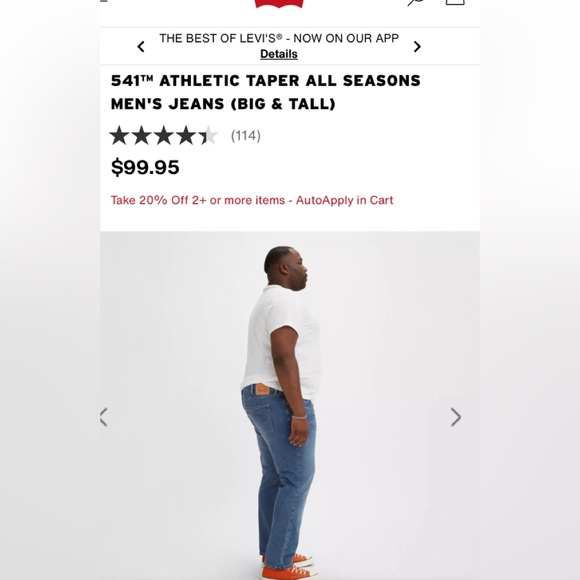Click the $99.95 price

[145, 167]
